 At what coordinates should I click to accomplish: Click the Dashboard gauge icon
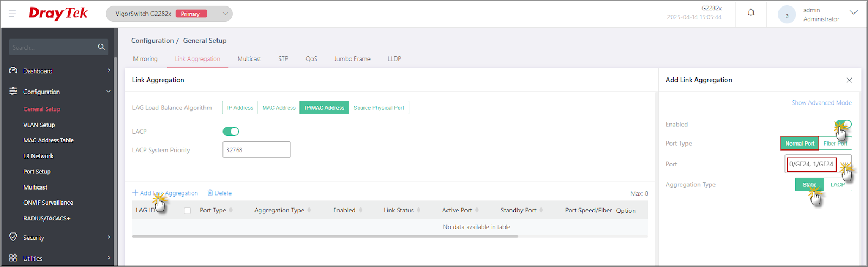point(13,70)
